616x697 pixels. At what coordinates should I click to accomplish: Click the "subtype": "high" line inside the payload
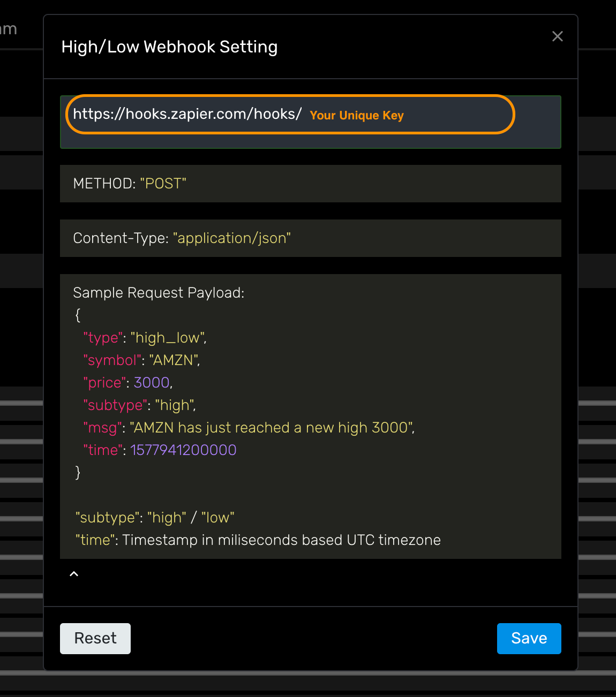pyautogui.click(x=139, y=405)
